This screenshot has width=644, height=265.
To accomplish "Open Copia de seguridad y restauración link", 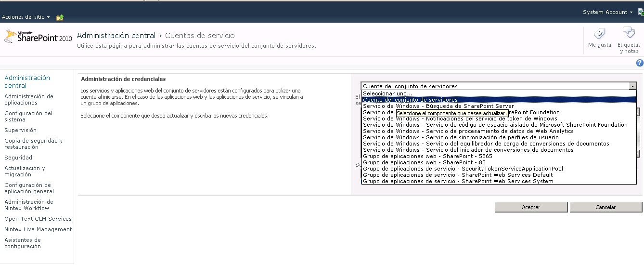I will tap(34, 144).
